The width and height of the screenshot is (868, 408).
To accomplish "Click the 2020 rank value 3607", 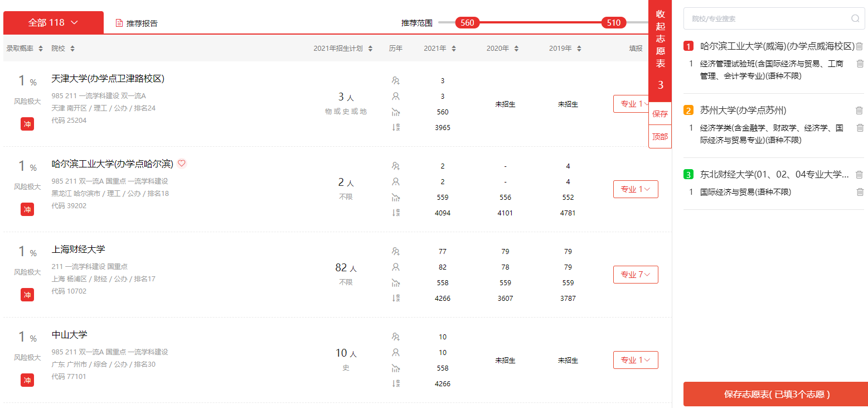I will click(x=505, y=299).
